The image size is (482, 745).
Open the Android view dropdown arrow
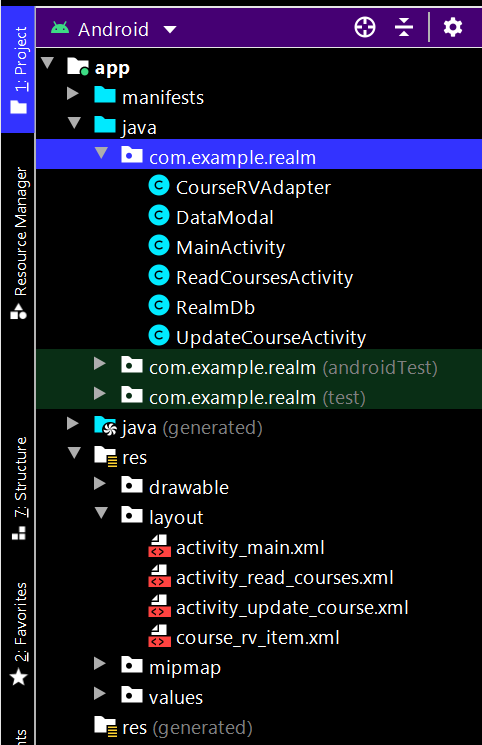point(170,30)
